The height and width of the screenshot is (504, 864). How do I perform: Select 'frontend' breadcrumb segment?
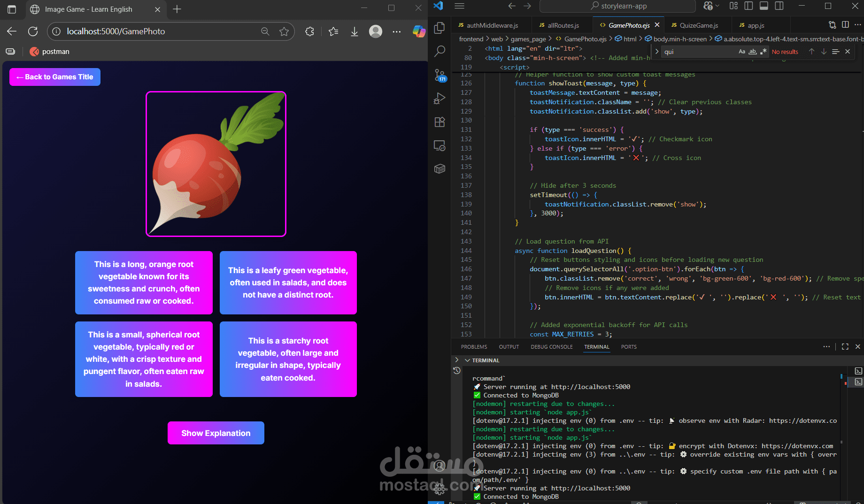pyautogui.click(x=471, y=39)
